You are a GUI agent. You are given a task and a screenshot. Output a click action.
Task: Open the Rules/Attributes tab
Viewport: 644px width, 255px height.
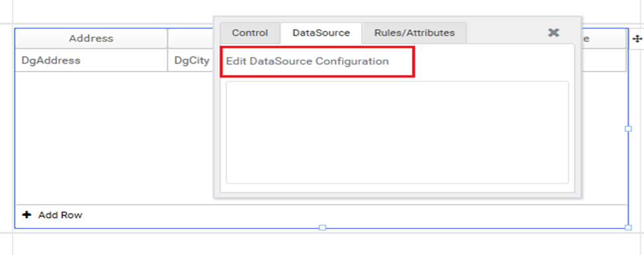(x=415, y=33)
